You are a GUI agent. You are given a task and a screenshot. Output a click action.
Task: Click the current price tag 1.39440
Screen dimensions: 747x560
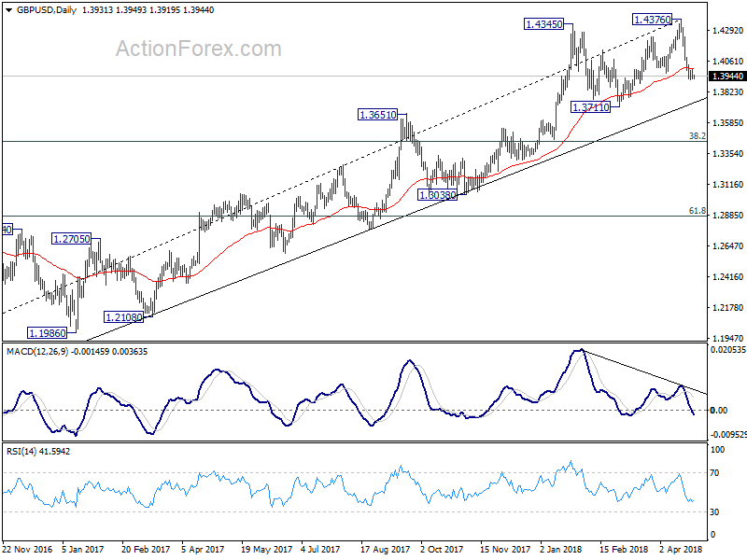click(x=727, y=77)
